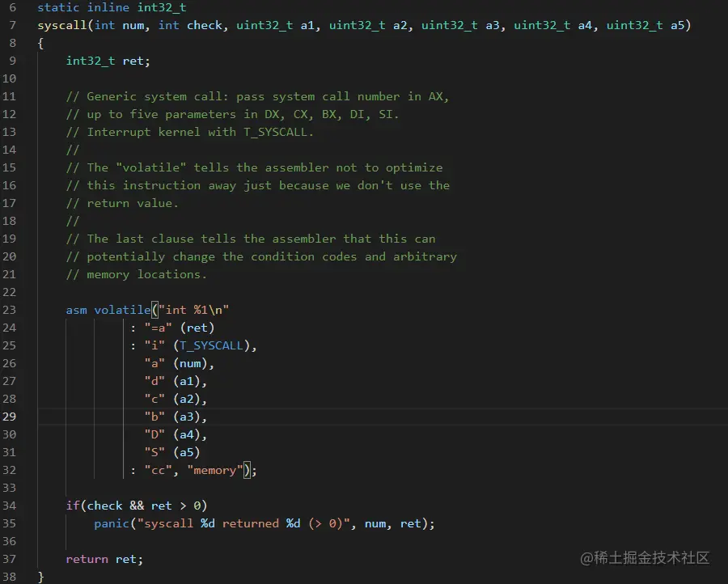Image resolution: width=728 pixels, height=584 pixels.
Task: Click the opening brace on line 8
Action: tap(40, 43)
